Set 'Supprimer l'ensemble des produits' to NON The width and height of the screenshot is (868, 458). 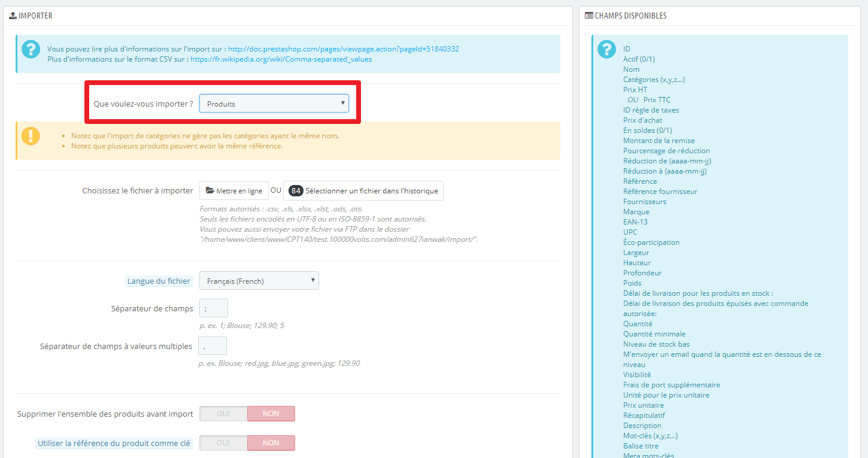click(x=271, y=414)
